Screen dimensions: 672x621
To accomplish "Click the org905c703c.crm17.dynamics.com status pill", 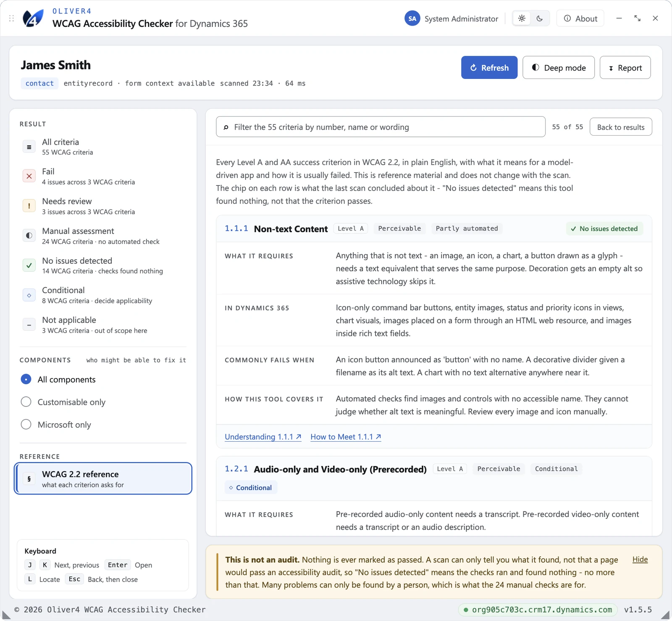I will coord(538,610).
